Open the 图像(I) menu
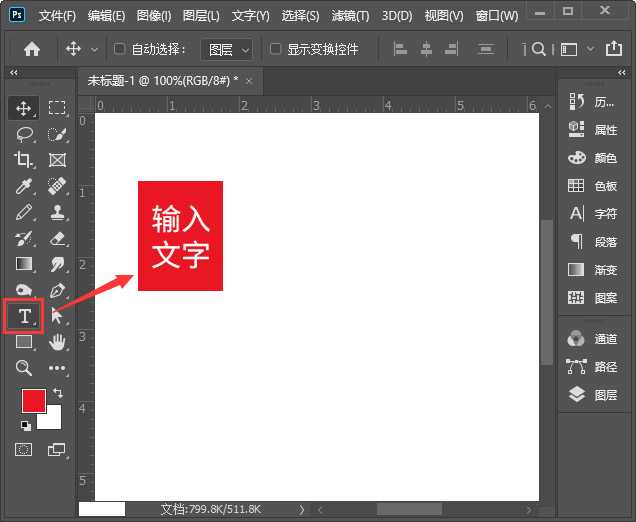Viewport: 636px width, 522px height. point(153,16)
